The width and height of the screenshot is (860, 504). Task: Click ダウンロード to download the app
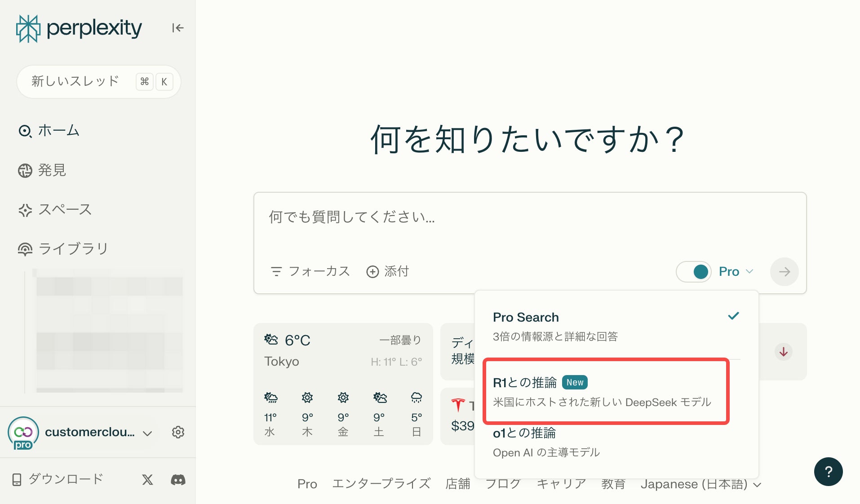58,479
